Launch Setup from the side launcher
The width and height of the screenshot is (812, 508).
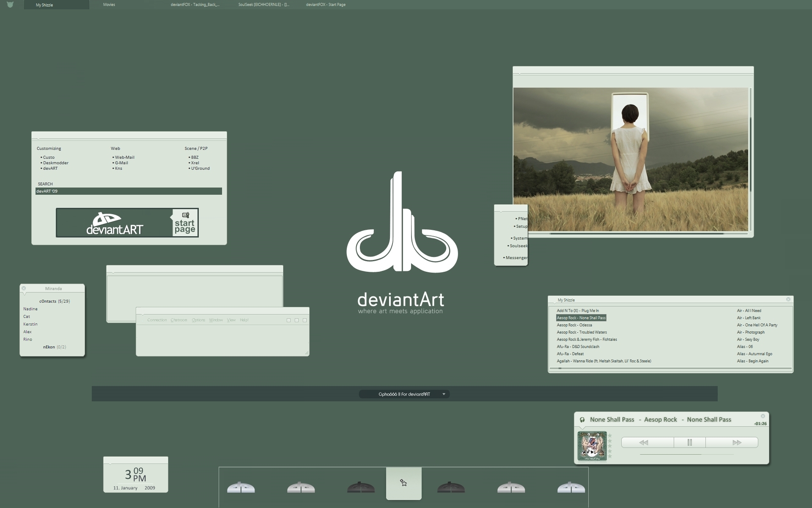(x=521, y=226)
